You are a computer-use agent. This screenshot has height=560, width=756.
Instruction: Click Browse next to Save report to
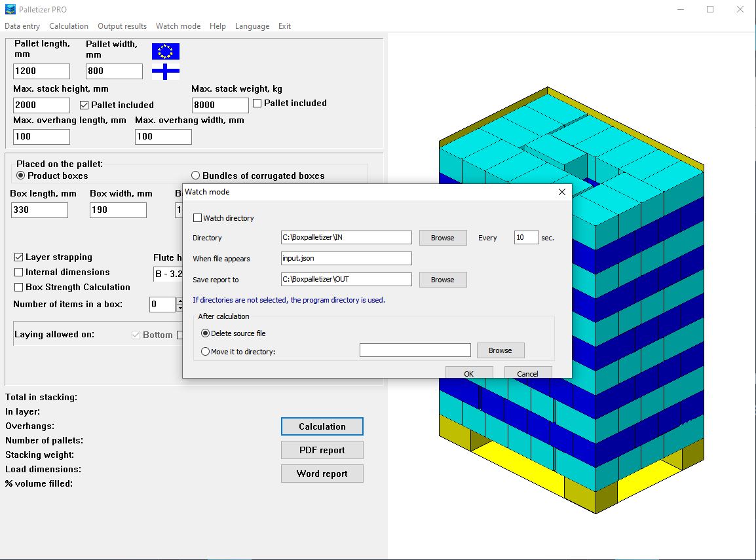[443, 280]
